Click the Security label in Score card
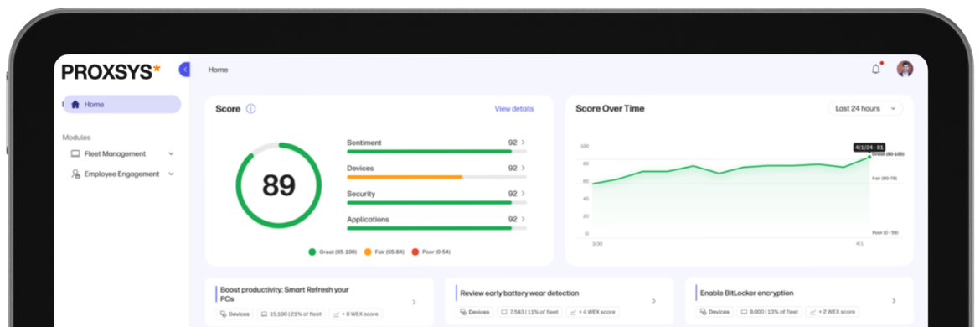Screen dimensions: 980x327 (x=361, y=194)
